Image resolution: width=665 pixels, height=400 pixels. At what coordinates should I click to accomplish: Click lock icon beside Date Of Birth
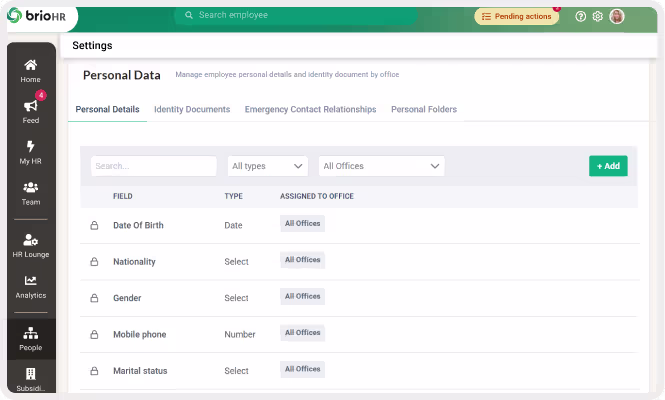(94, 226)
